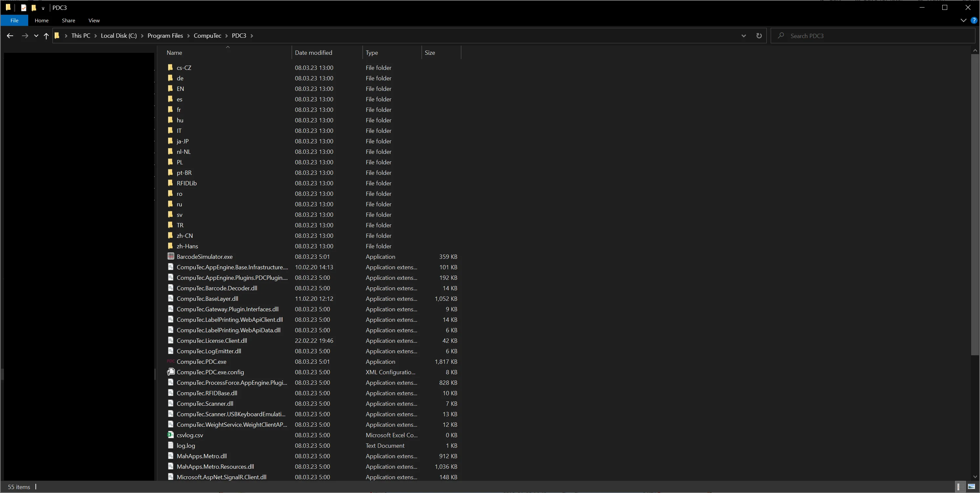
Task: Navigate to Program Files via breadcrumb
Action: click(165, 35)
